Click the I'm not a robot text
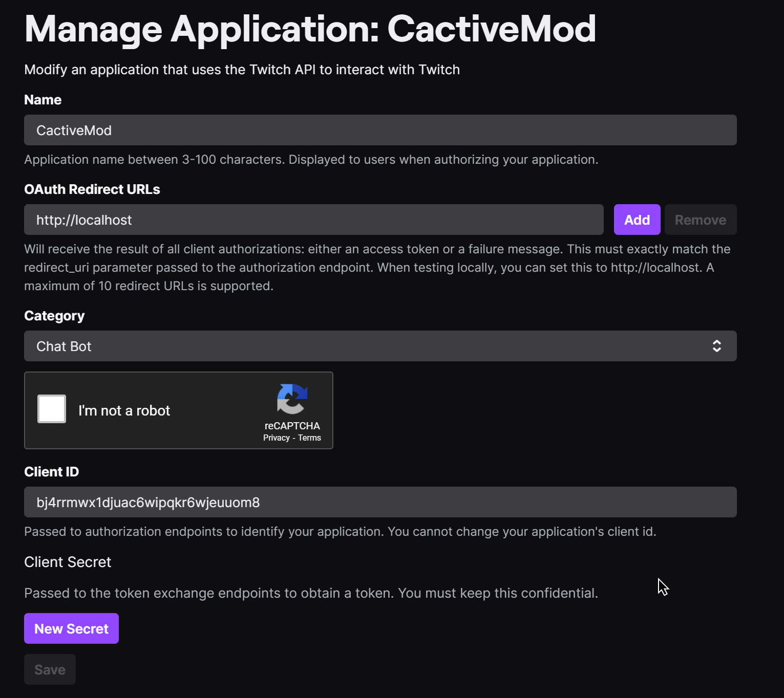This screenshot has width=784, height=698. 124,410
